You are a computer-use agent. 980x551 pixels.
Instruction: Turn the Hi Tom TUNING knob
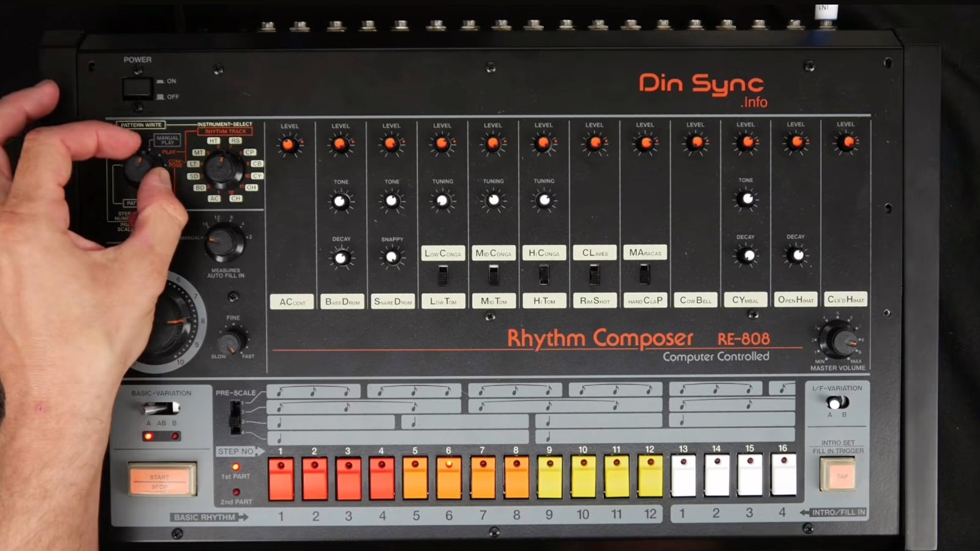(x=544, y=200)
